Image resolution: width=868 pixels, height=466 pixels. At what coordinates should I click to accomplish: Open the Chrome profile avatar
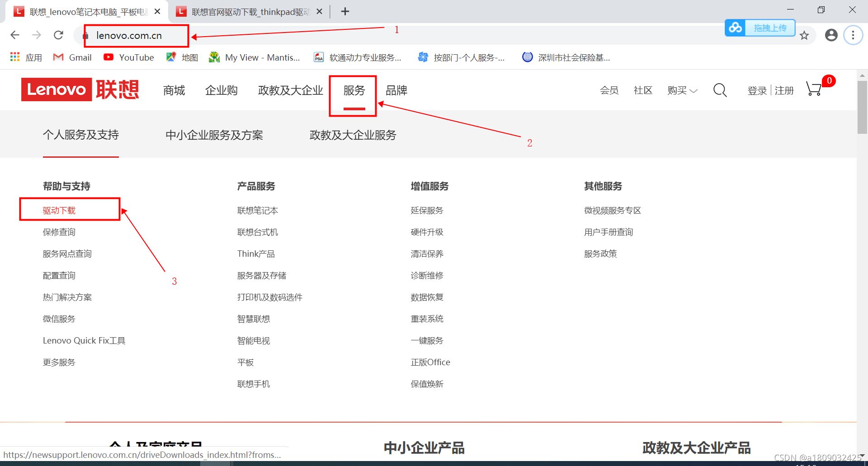pos(831,35)
